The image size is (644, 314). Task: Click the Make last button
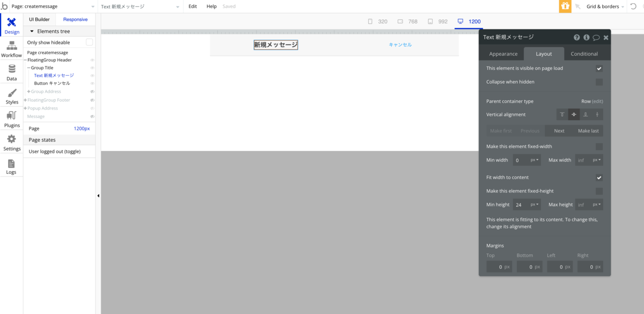pyautogui.click(x=588, y=131)
